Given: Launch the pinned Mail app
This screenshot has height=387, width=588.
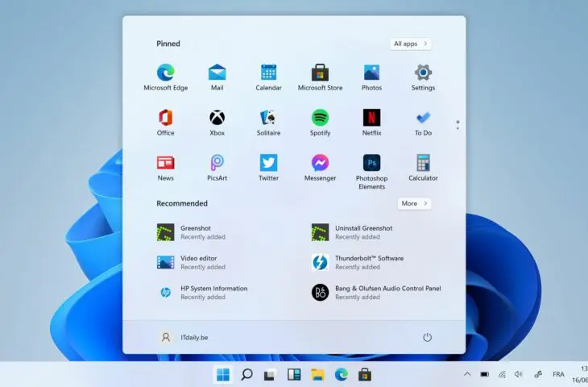Looking at the screenshot, I should [217, 77].
